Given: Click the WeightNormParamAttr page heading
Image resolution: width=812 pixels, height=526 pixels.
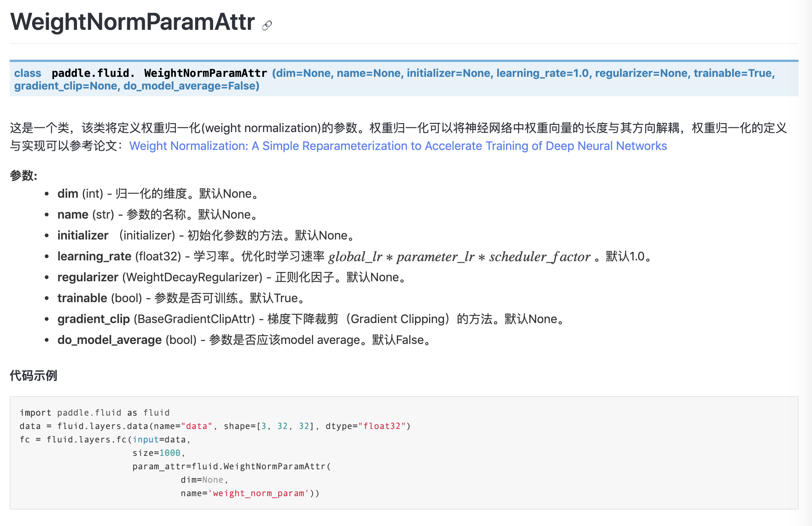Looking at the screenshot, I should click(x=132, y=22).
